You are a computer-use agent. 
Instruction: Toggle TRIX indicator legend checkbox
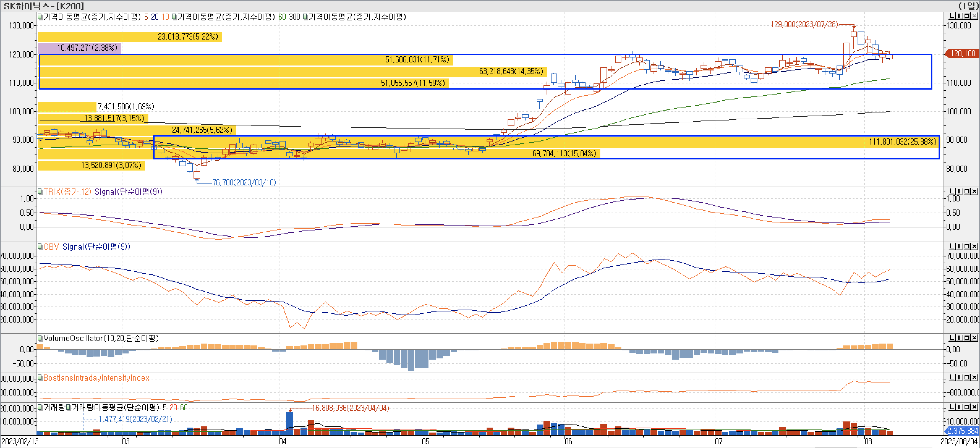click(x=40, y=192)
